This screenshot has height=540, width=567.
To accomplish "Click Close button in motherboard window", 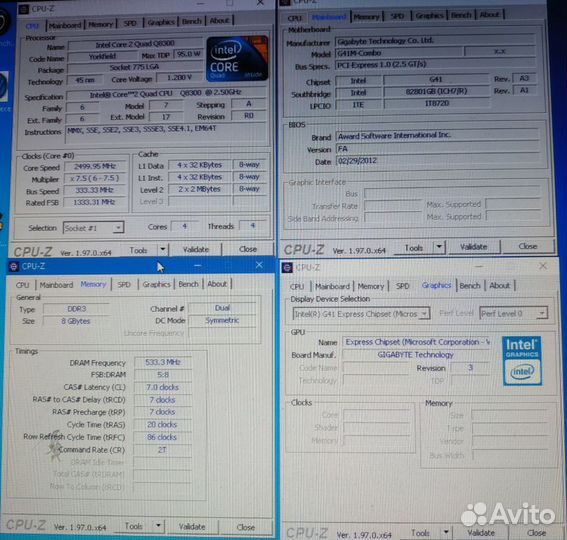I will point(528,246).
